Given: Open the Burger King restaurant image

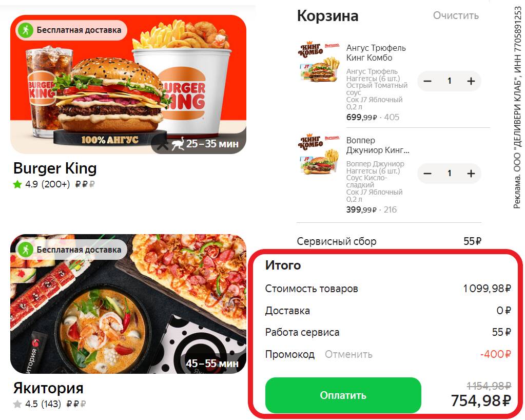Looking at the screenshot, I should (x=128, y=84).
